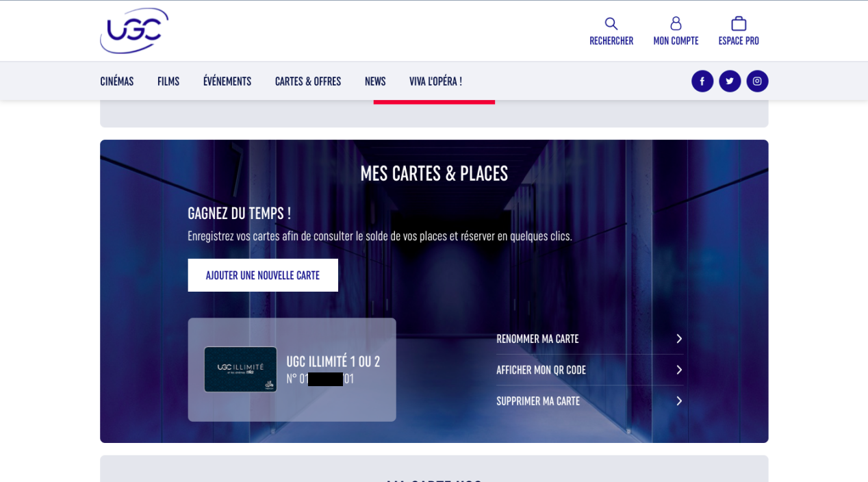Click the Mes Cartes & Places heading
This screenshot has width=868, height=482.
click(434, 174)
